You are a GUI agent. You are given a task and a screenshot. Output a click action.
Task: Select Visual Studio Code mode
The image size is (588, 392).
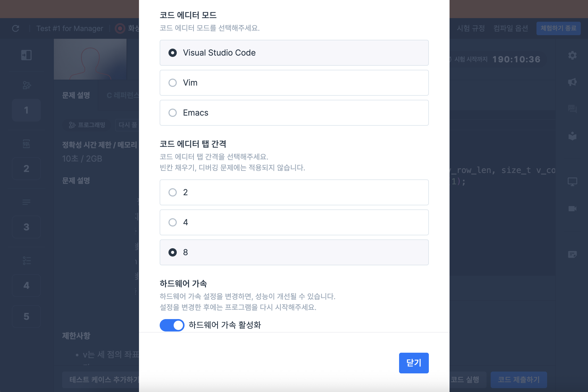(294, 53)
